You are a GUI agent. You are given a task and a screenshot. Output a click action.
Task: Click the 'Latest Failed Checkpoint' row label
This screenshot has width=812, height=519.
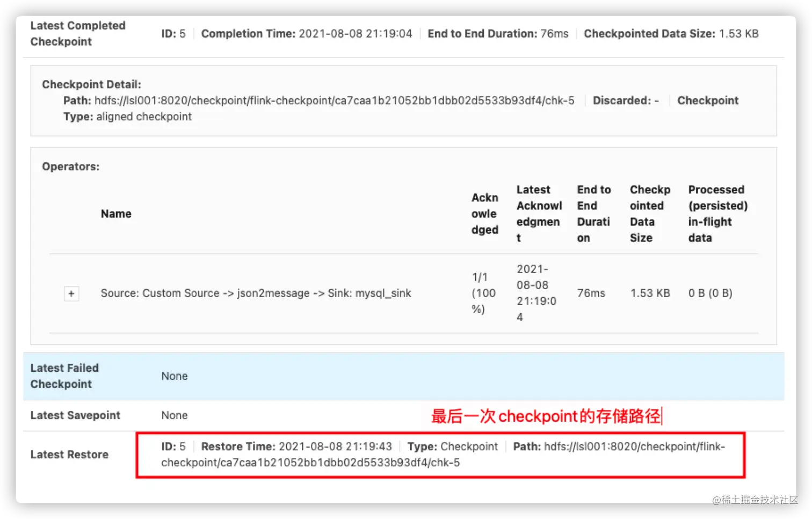pos(64,376)
